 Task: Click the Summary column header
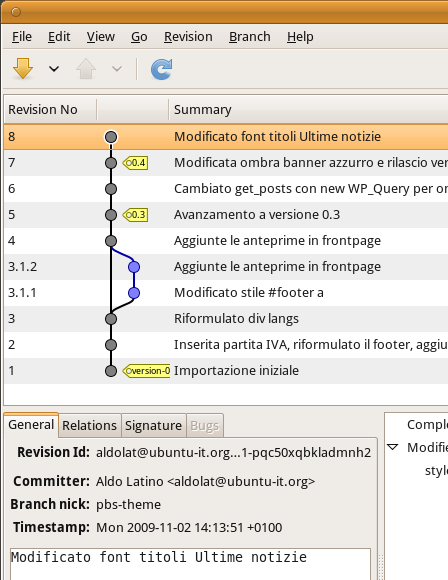tap(308, 109)
